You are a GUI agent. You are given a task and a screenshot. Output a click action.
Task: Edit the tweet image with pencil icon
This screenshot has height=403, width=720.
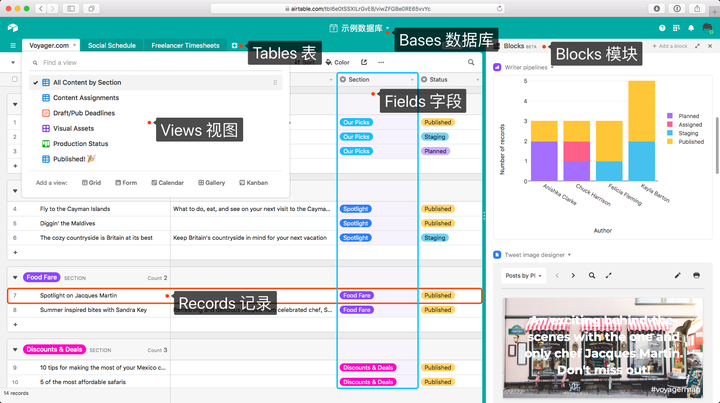pyautogui.click(x=677, y=275)
